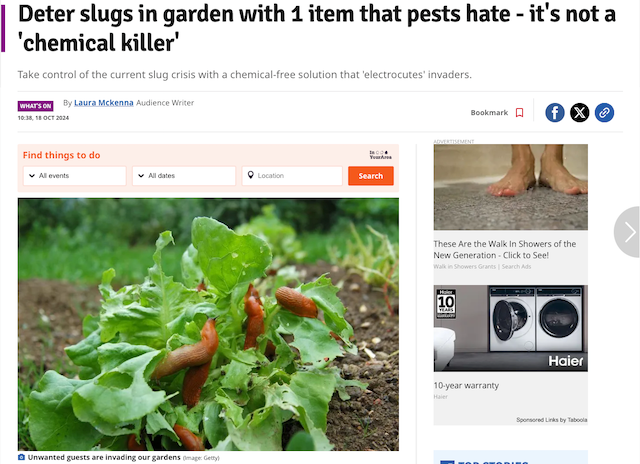Share article on Facebook icon
The image size is (640, 464).
(x=555, y=113)
